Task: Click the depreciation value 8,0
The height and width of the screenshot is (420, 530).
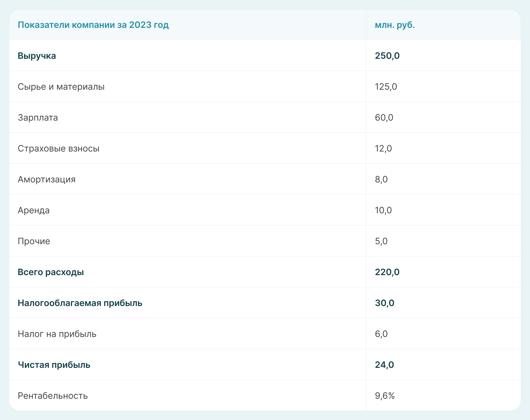Action: [x=381, y=179]
